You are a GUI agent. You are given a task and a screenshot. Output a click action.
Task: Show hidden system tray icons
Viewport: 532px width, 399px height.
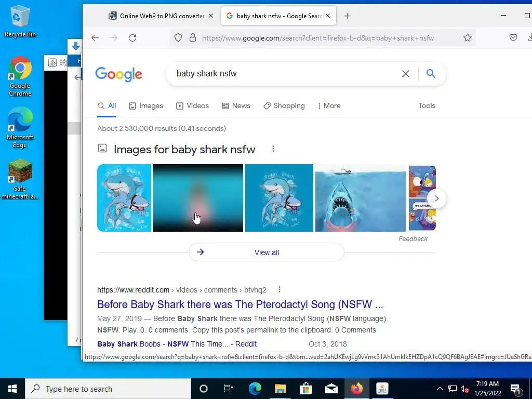440,389
